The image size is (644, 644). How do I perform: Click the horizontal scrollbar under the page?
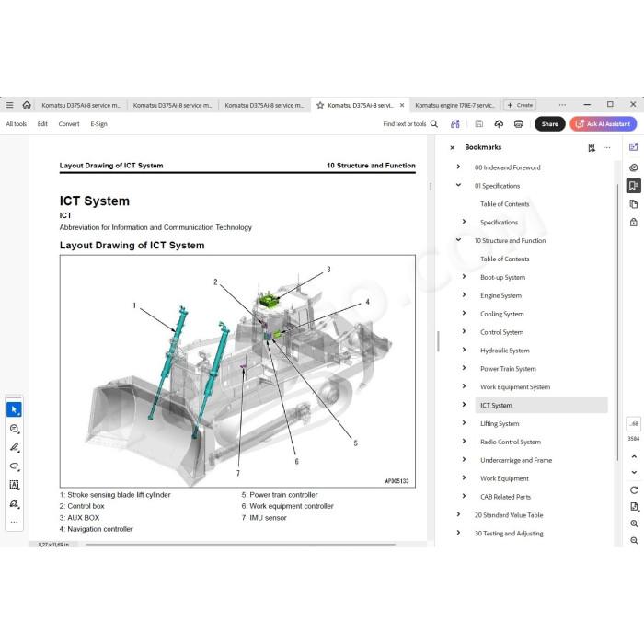coord(241,545)
